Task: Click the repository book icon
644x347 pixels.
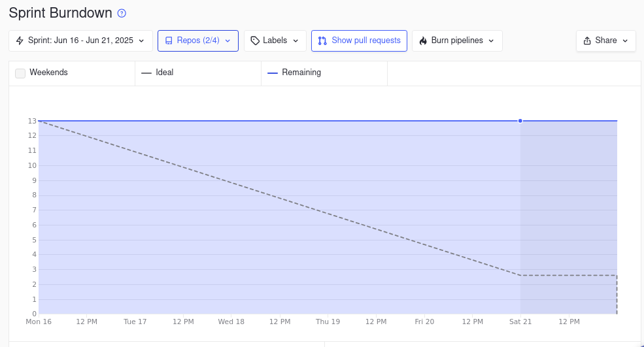Action: [169, 41]
